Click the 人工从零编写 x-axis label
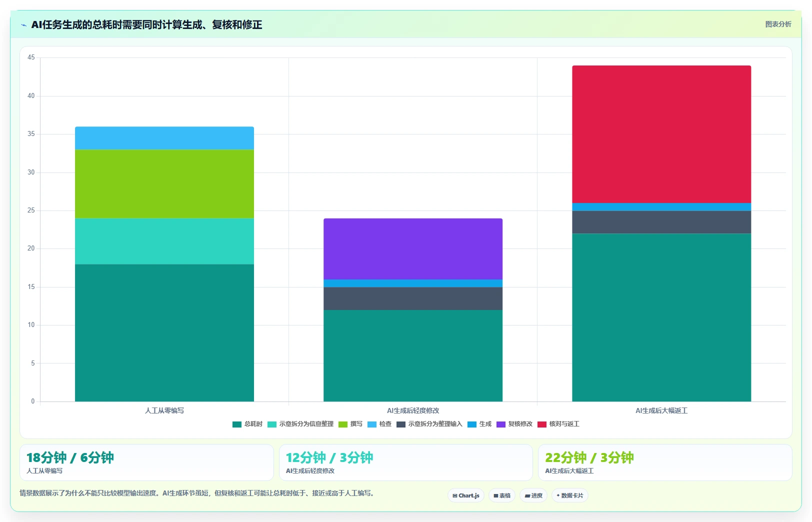This screenshot has height=522, width=812. [164, 410]
